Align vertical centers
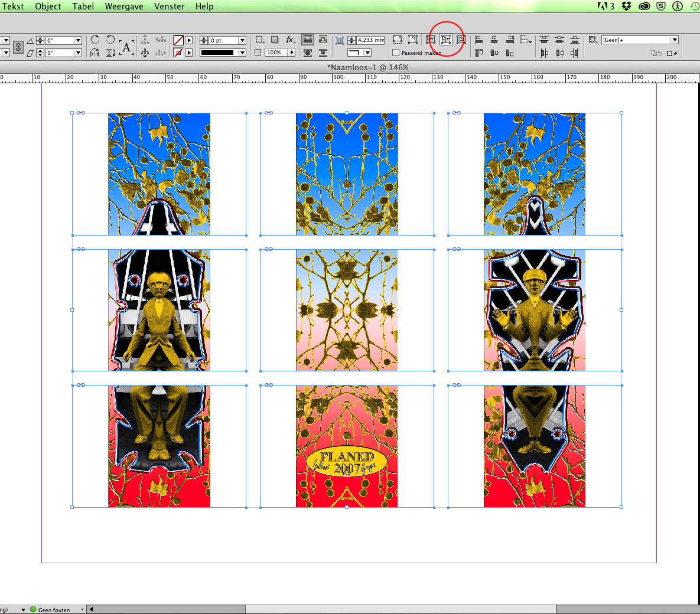 click(494, 53)
